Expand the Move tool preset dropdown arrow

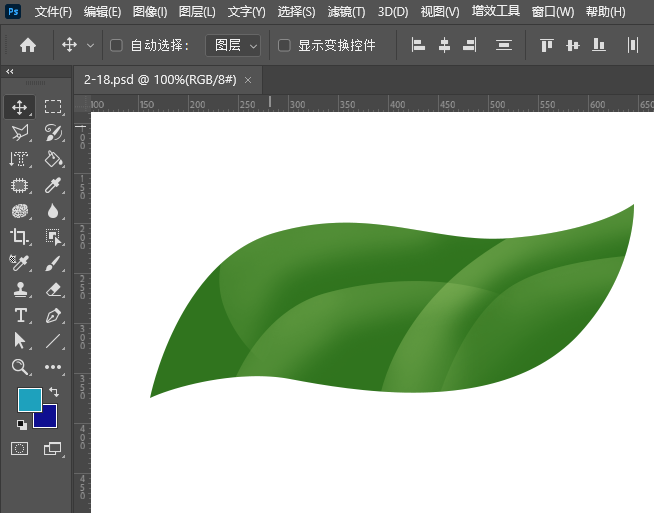[91, 45]
